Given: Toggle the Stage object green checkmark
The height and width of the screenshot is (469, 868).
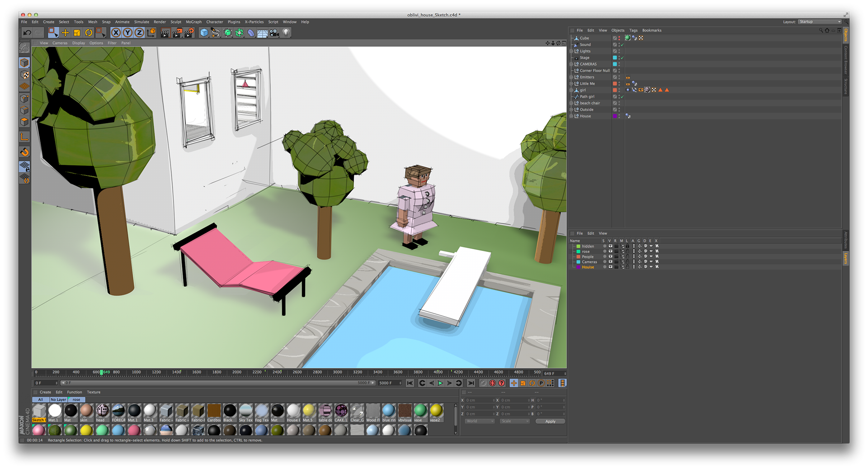Looking at the screenshot, I should coord(623,58).
